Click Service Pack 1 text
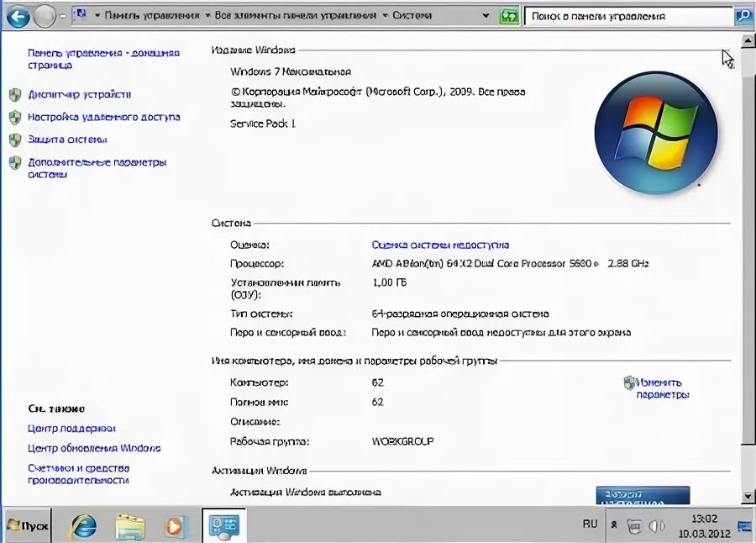Viewport: 756px width, 543px height. 263,124
